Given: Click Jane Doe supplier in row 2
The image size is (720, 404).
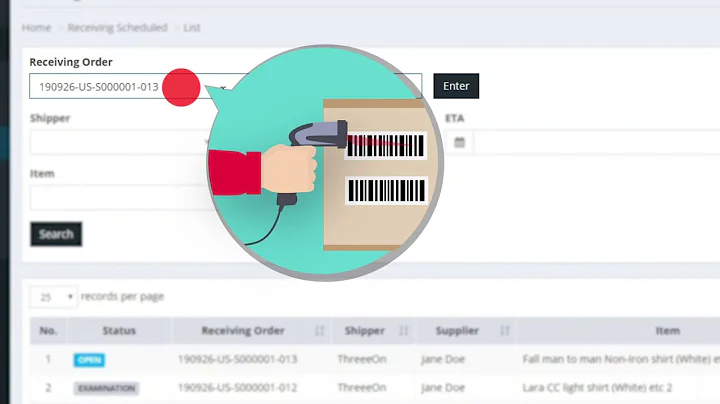Looking at the screenshot, I should point(443,387).
